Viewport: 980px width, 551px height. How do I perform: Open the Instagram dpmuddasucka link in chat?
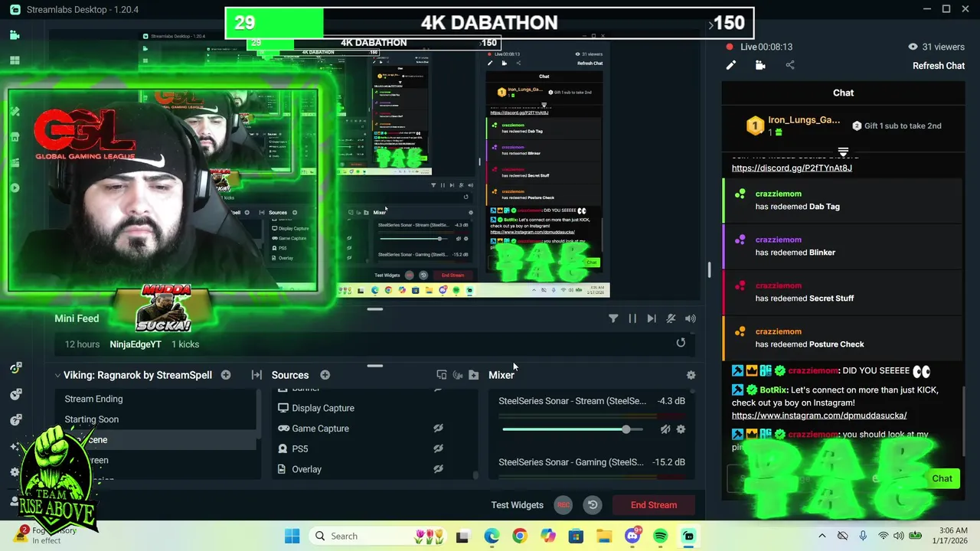coord(819,415)
